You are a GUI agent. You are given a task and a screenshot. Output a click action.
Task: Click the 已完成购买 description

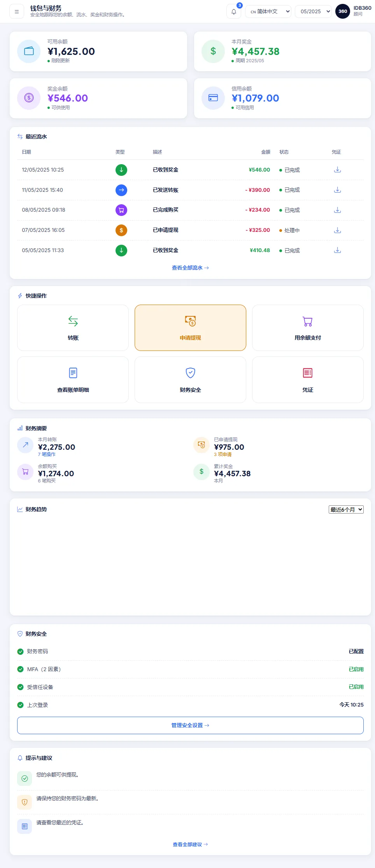click(x=166, y=210)
